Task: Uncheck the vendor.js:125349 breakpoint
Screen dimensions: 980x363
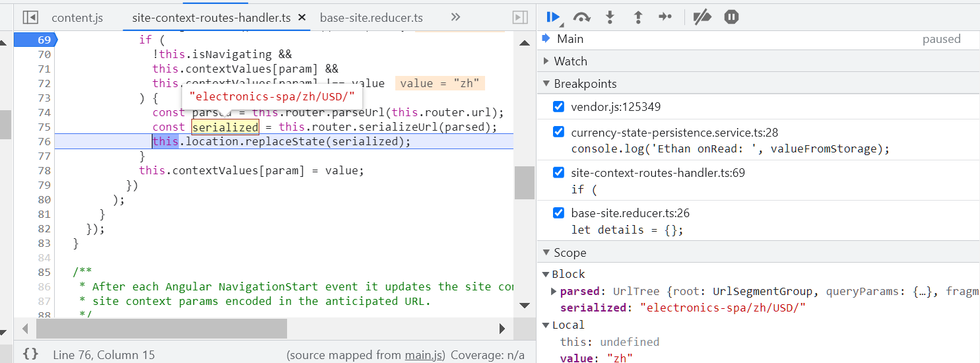Action: (x=559, y=107)
